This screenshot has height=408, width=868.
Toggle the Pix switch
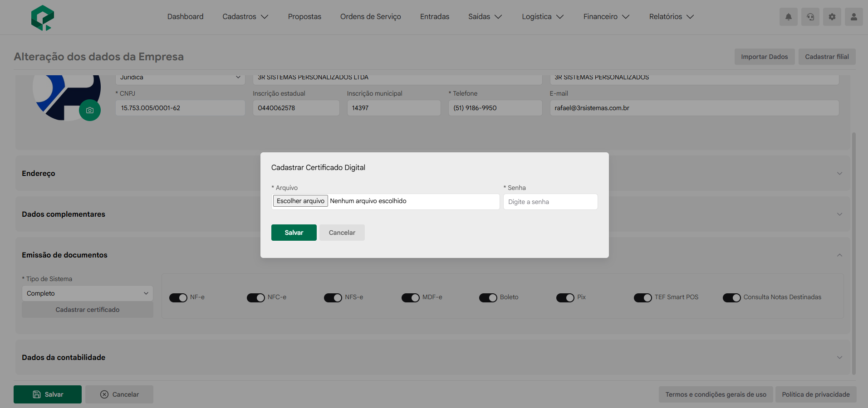565,298
